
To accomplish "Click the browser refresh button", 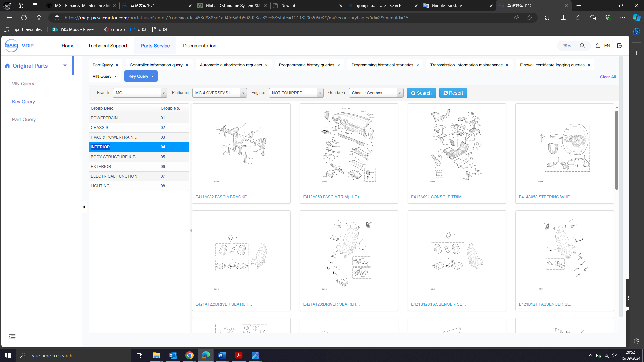I will click(x=24, y=18).
